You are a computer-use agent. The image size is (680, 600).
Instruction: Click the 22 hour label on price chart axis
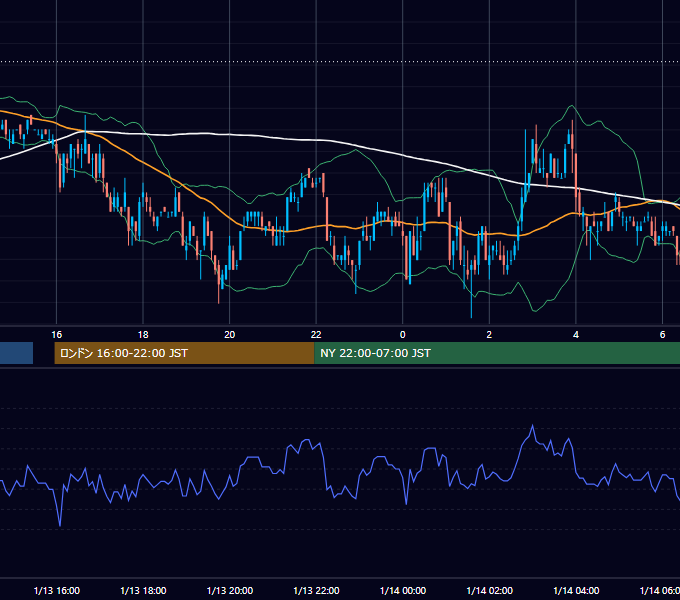(316, 335)
